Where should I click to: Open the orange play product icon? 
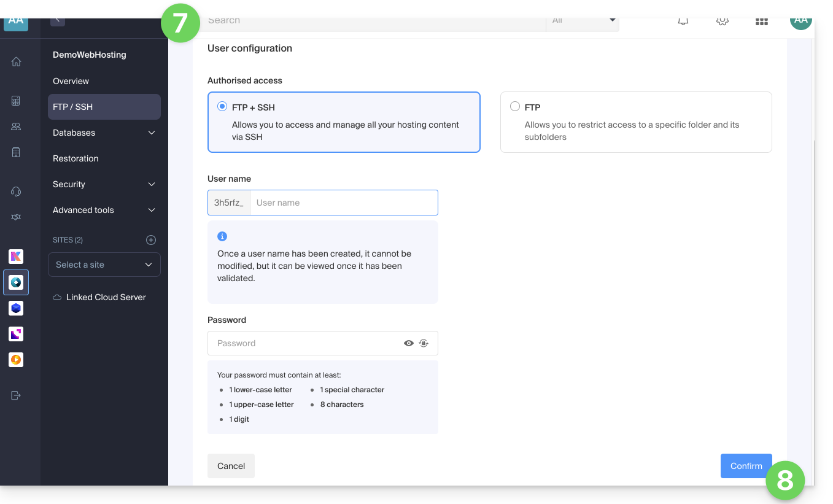(x=16, y=359)
